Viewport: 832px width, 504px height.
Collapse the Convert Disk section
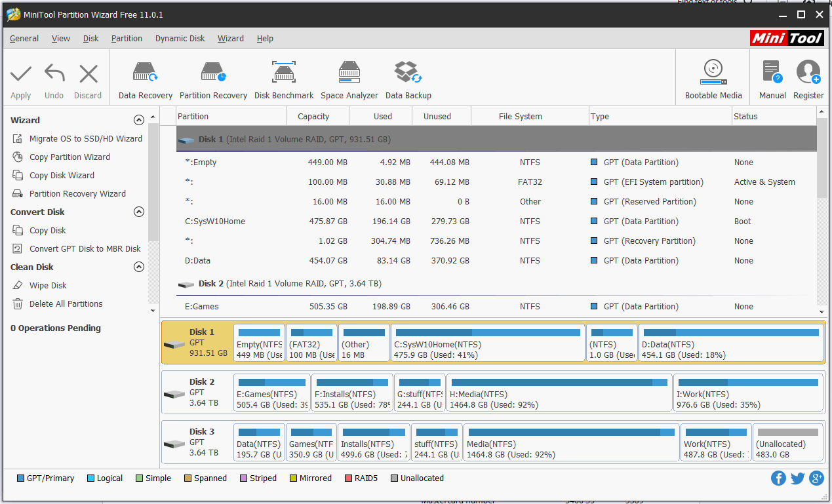pyautogui.click(x=138, y=212)
